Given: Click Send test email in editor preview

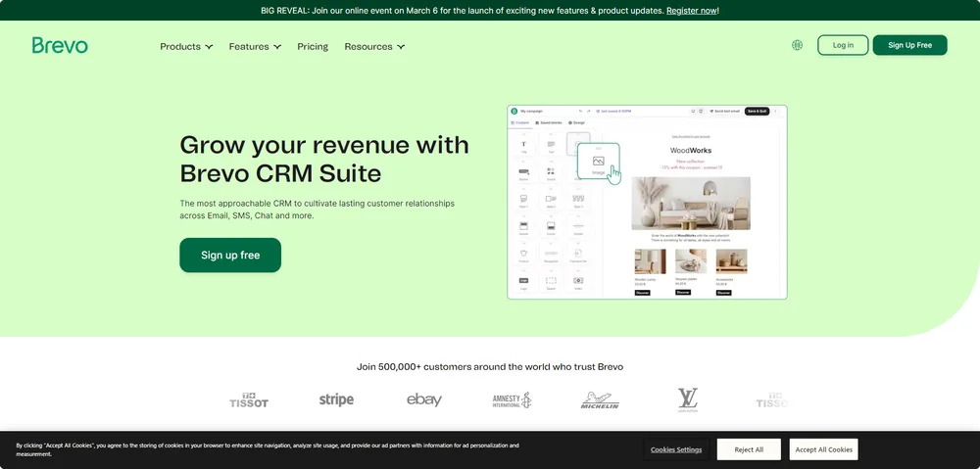Looking at the screenshot, I should point(725,112).
